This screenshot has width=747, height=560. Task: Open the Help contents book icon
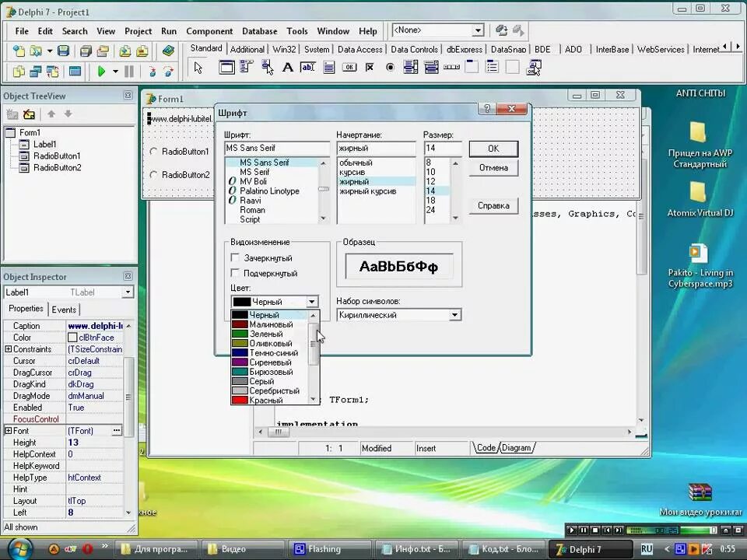point(168,51)
